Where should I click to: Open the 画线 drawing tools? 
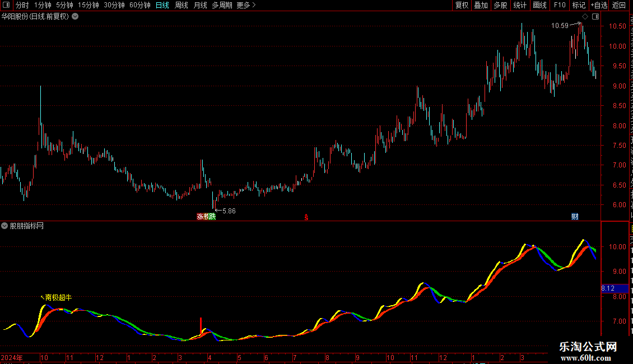(539, 5)
